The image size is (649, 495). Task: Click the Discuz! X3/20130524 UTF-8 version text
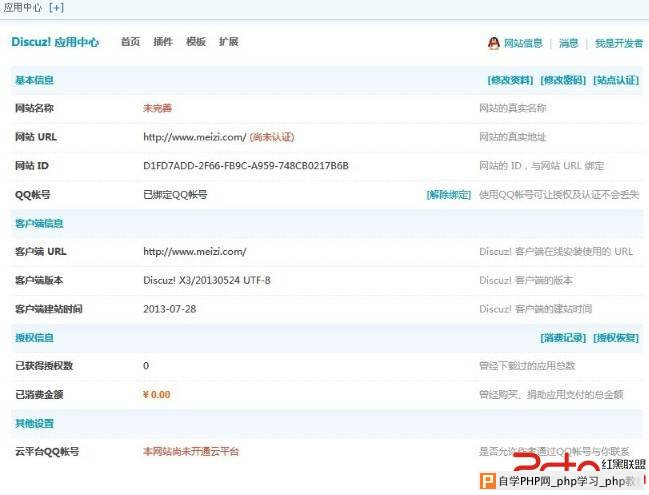click(x=207, y=280)
